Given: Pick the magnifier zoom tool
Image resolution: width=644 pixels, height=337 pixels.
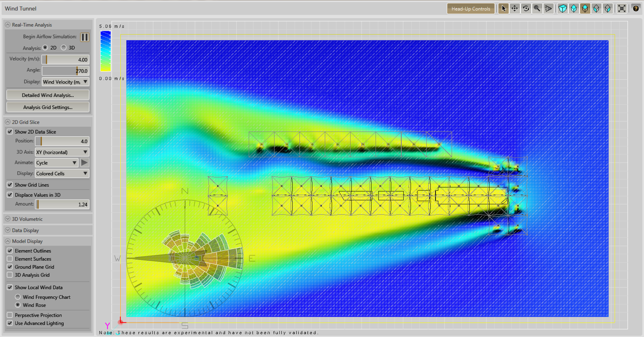Looking at the screenshot, I should point(537,9).
